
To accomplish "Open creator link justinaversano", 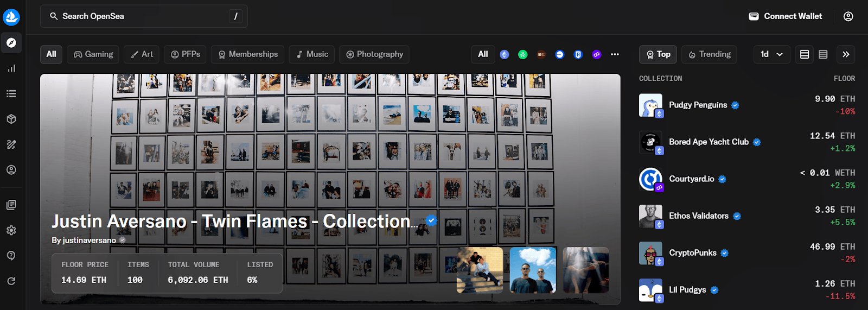I will coord(89,240).
